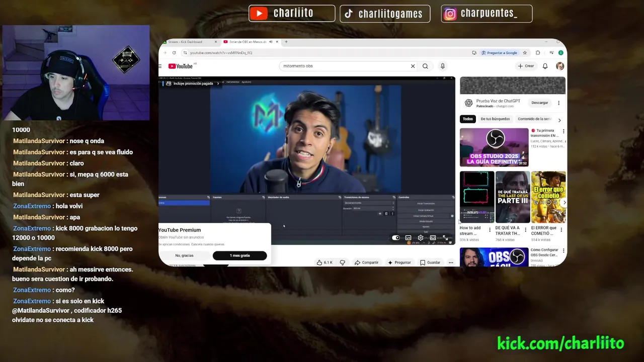Open 'El error que cometió' Ghost thumbnail
Image resolution: width=644 pixels, height=362 pixels.
click(548, 197)
